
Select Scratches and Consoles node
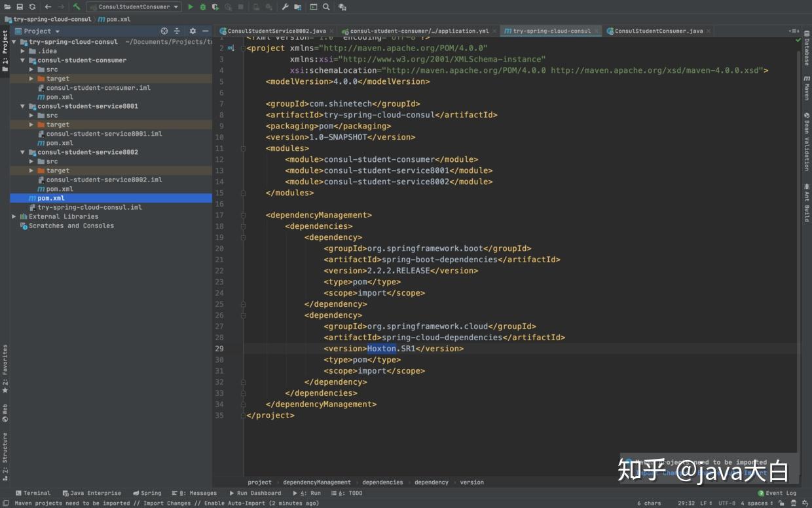pos(71,225)
